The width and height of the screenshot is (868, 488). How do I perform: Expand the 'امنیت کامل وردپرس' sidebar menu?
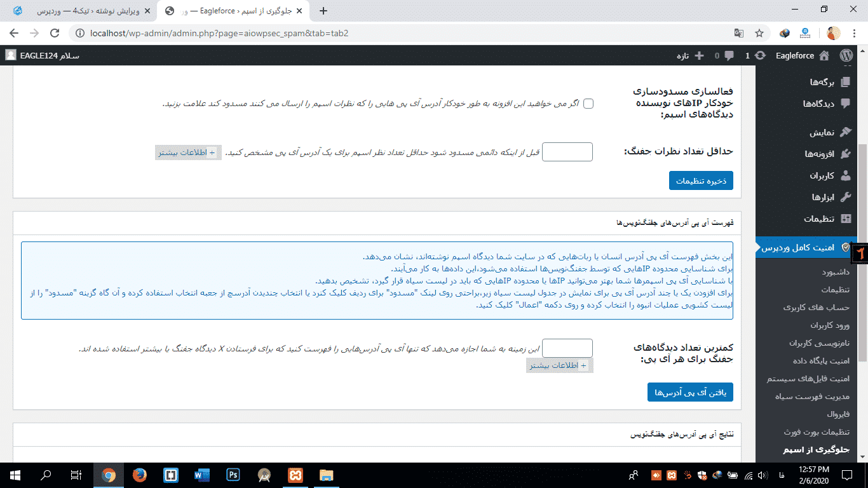[807, 247]
